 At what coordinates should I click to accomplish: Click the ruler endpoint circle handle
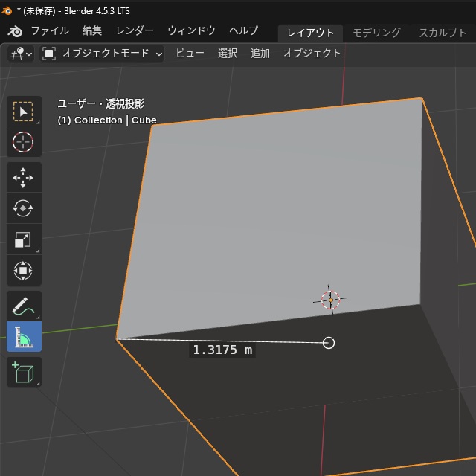tap(329, 343)
